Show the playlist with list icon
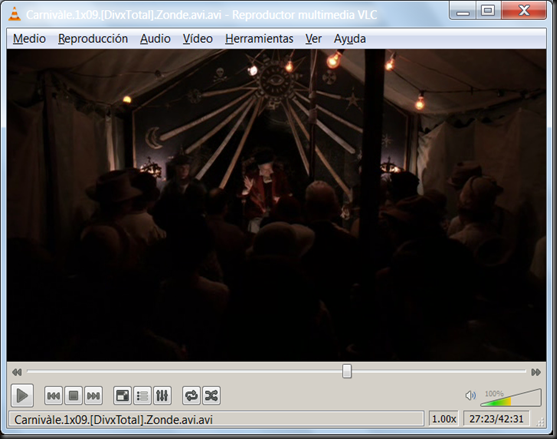The width and height of the screenshot is (557, 439). point(142,395)
